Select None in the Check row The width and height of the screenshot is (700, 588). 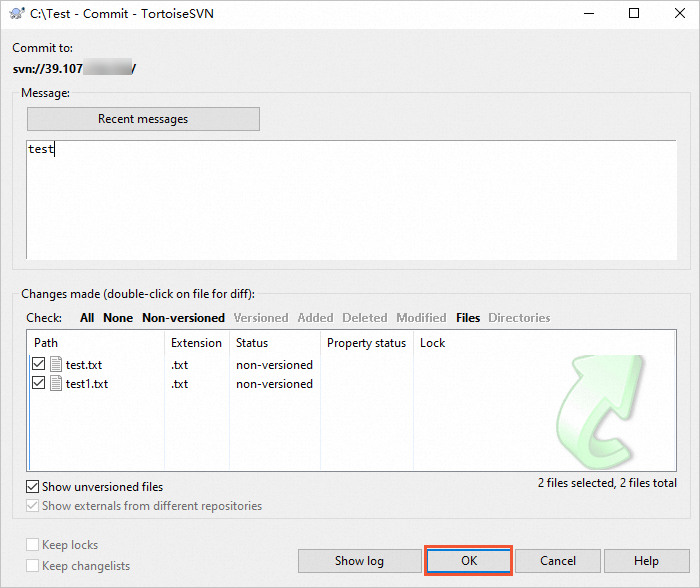pos(118,317)
